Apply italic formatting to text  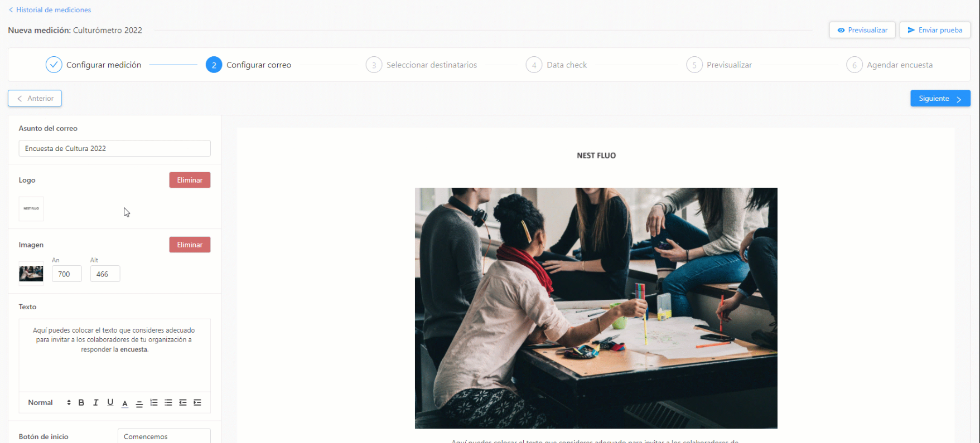pos(96,402)
